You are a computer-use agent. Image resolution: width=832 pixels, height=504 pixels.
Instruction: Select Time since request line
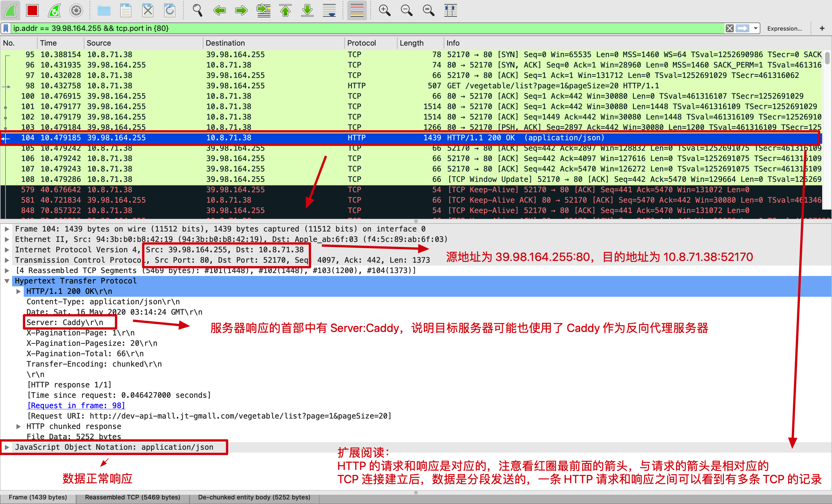119,395
